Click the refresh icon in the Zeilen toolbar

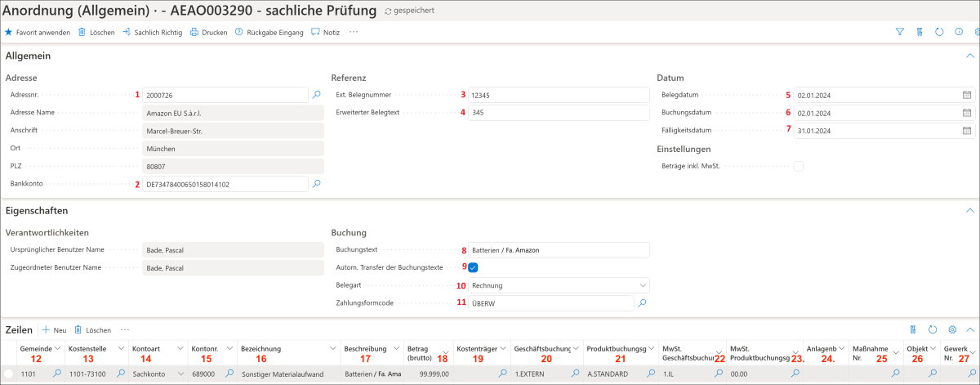933,329
